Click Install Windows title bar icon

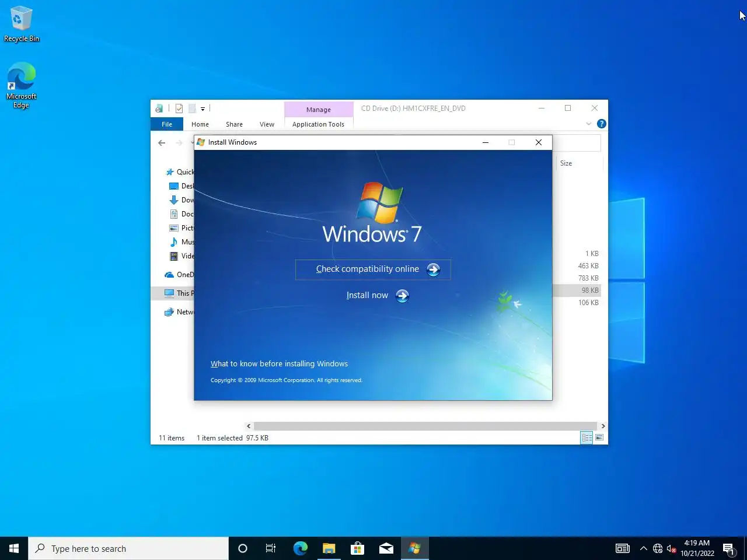tap(201, 142)
